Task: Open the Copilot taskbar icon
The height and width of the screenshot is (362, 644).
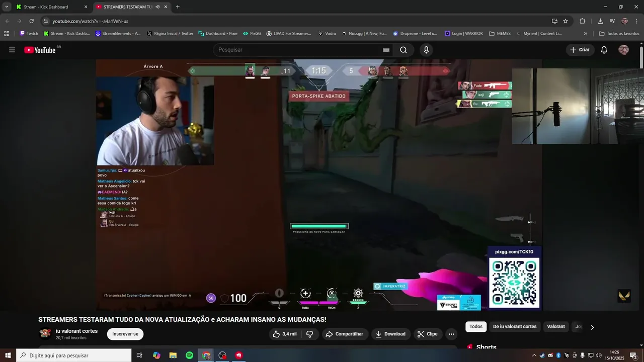Action: [156, 355]
